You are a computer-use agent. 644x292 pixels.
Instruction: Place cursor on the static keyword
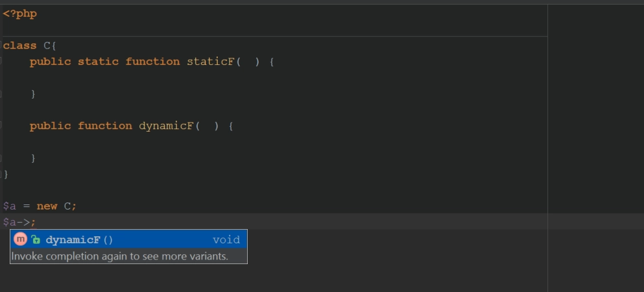pos(98,62)
